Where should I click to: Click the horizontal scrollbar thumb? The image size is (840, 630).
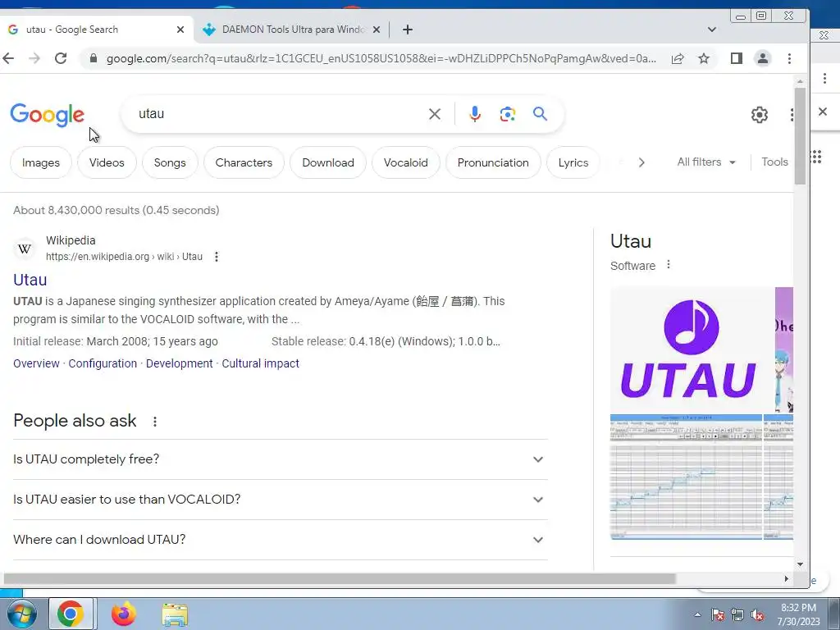tap(340, 578)
